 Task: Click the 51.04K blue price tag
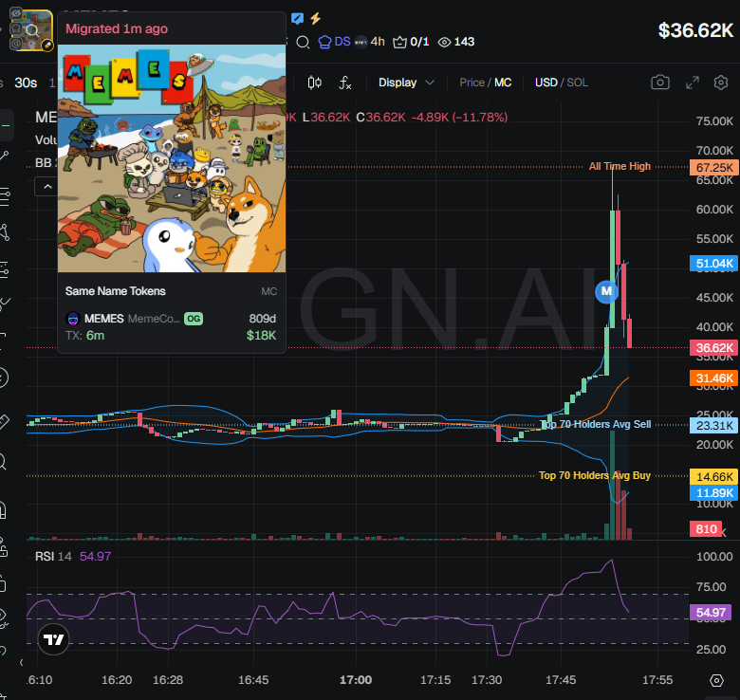714,263
